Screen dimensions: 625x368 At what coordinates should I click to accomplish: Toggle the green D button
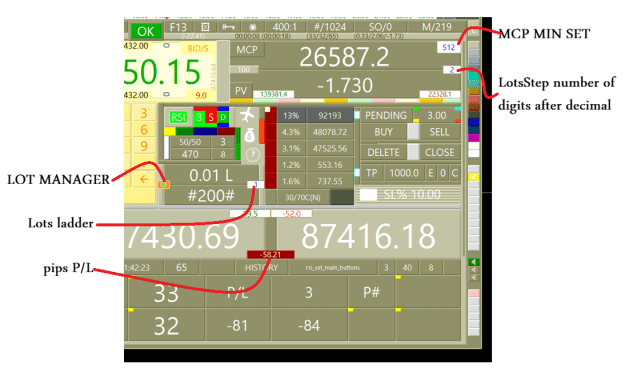[223, 117]
